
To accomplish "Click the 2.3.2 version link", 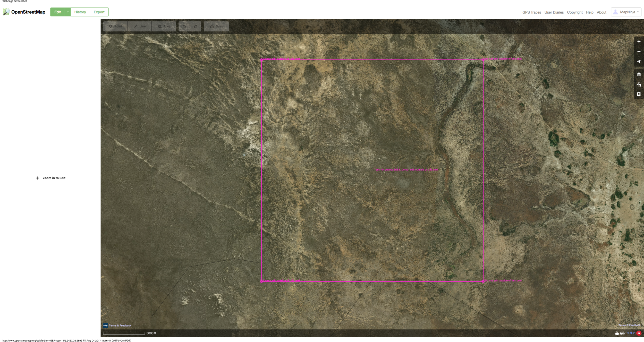I will [631, 333].
